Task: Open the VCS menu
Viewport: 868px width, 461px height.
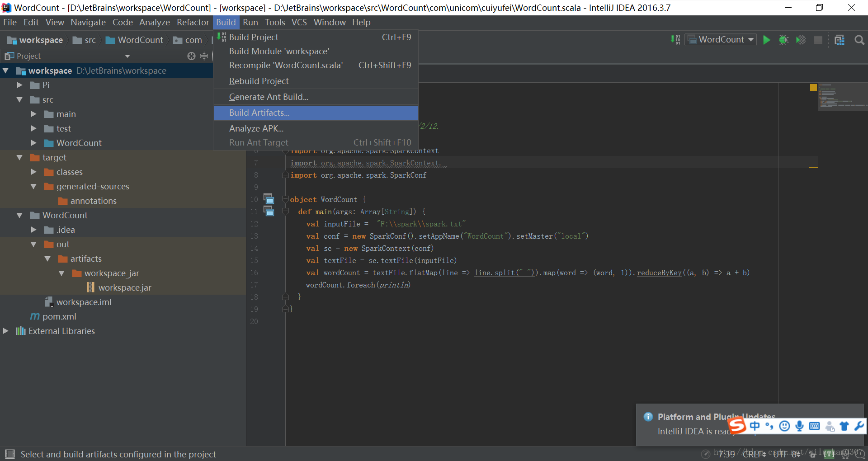Action: [299, 22]
